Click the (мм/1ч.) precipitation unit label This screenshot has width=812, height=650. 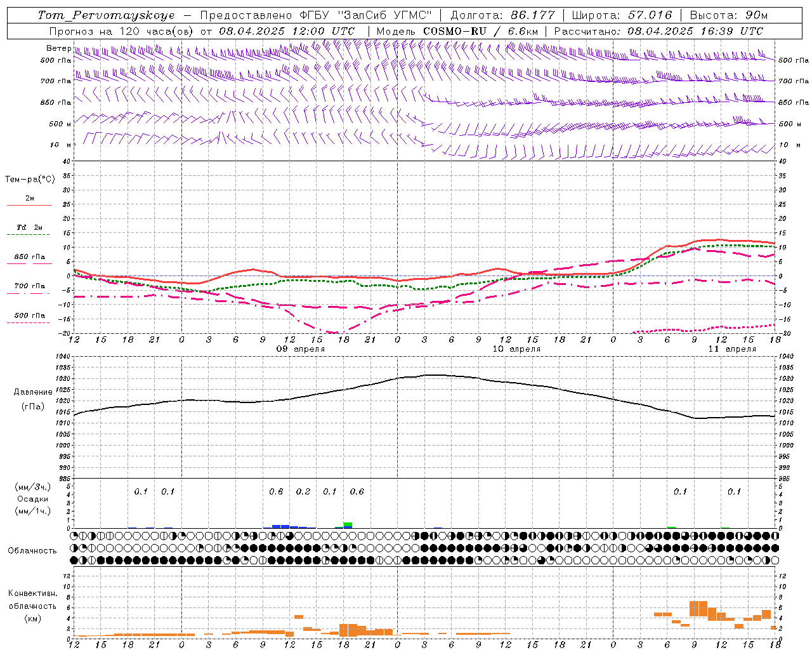coord(33,511)
